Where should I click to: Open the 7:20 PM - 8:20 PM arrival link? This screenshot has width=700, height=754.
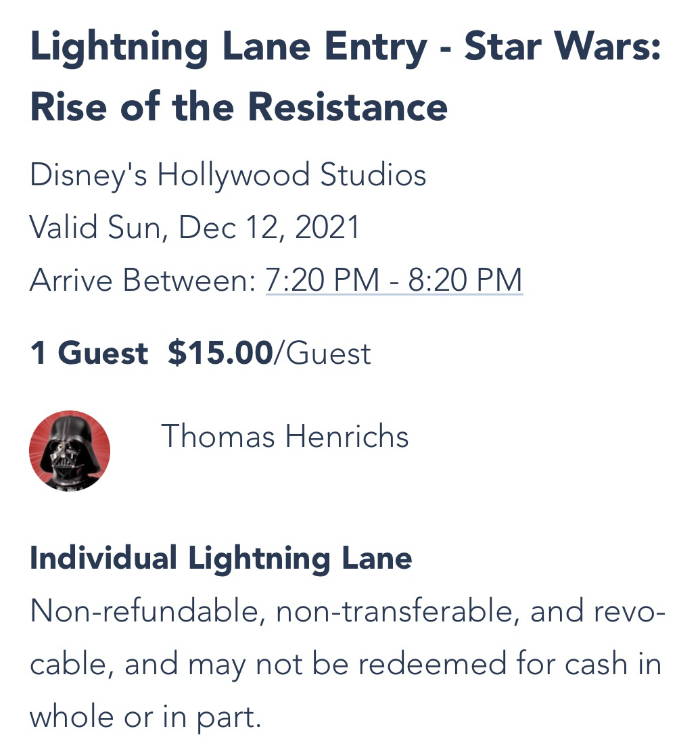pyautogui.click(x=394, y=280)
